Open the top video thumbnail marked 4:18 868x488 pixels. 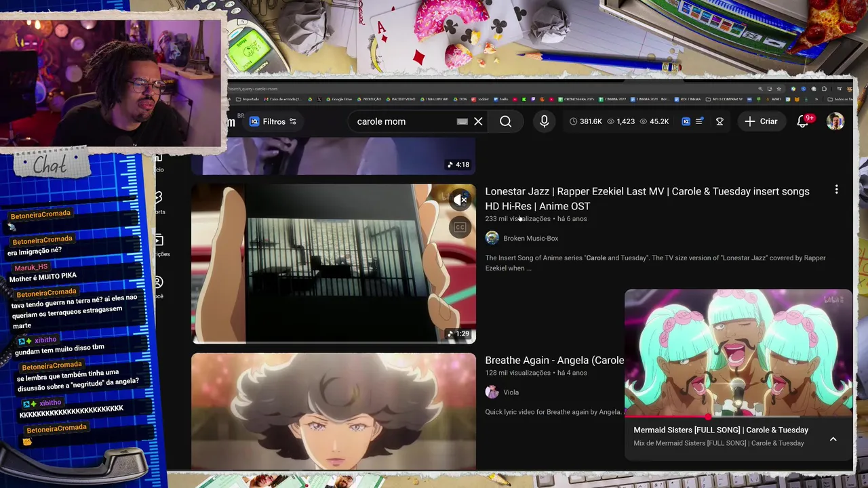[334, 156]
